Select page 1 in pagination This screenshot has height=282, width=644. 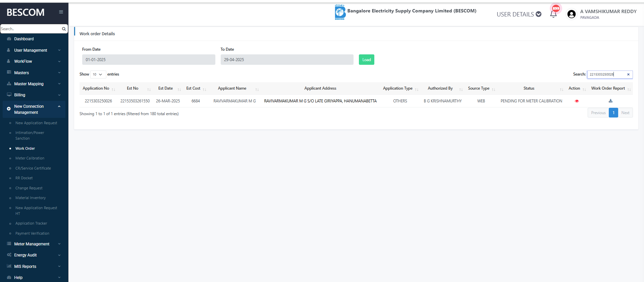pos(613,113)
